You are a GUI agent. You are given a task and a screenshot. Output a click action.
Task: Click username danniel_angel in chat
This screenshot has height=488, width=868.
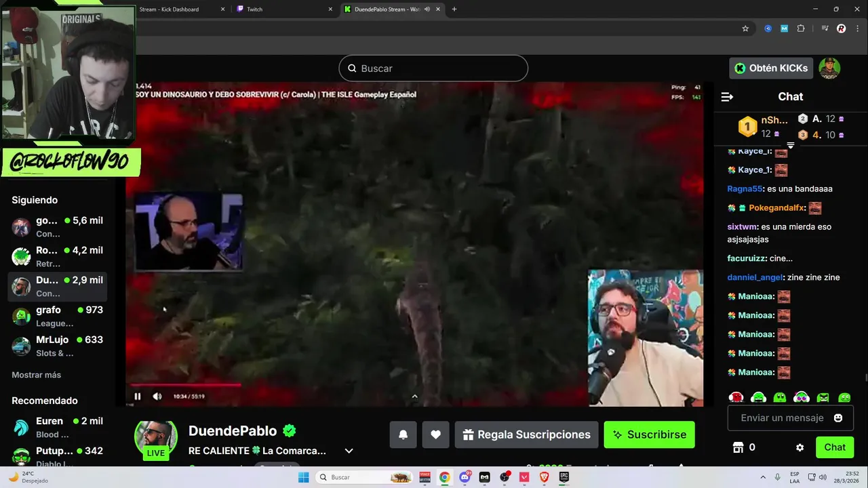(x=755, y=277)
